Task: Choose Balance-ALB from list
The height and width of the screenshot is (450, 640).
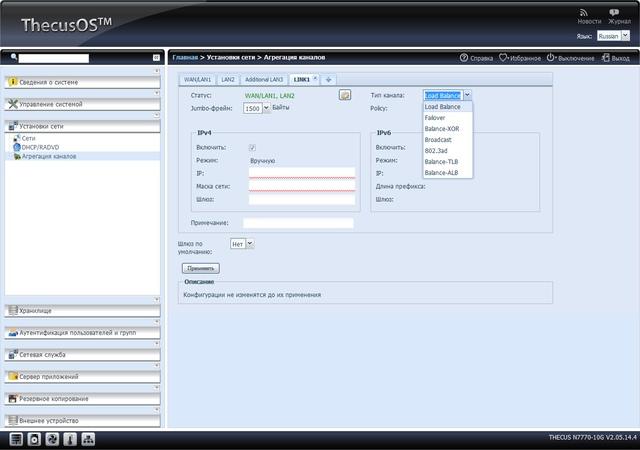Action: point(448,173)
